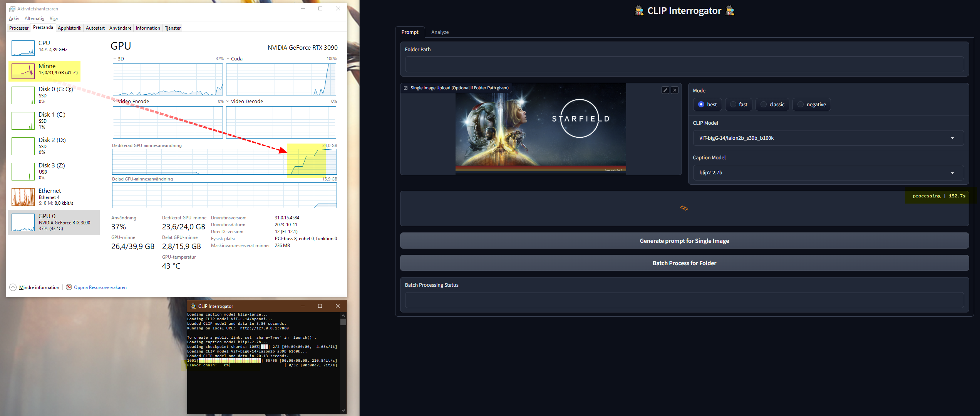Select Minne memory graph thumbnail
This screenshot has height=416, width=980.
[23, 71]
